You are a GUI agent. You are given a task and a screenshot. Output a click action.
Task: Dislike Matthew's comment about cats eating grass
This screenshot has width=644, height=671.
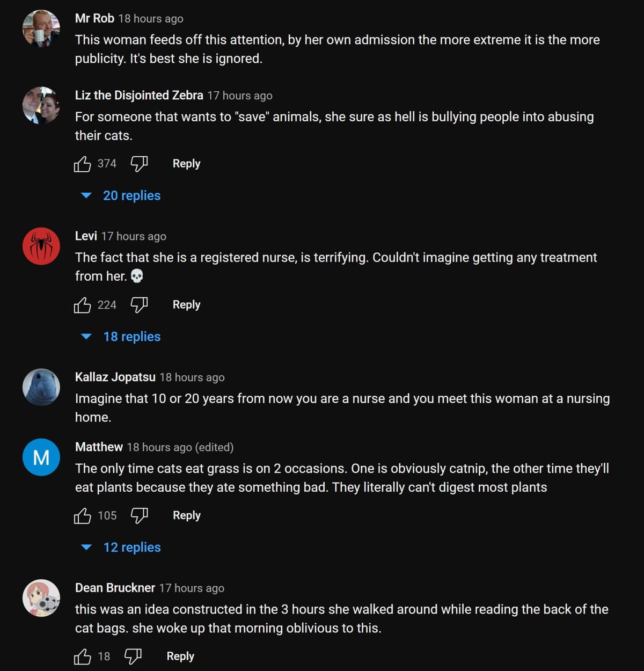click(x=139, y=516)
